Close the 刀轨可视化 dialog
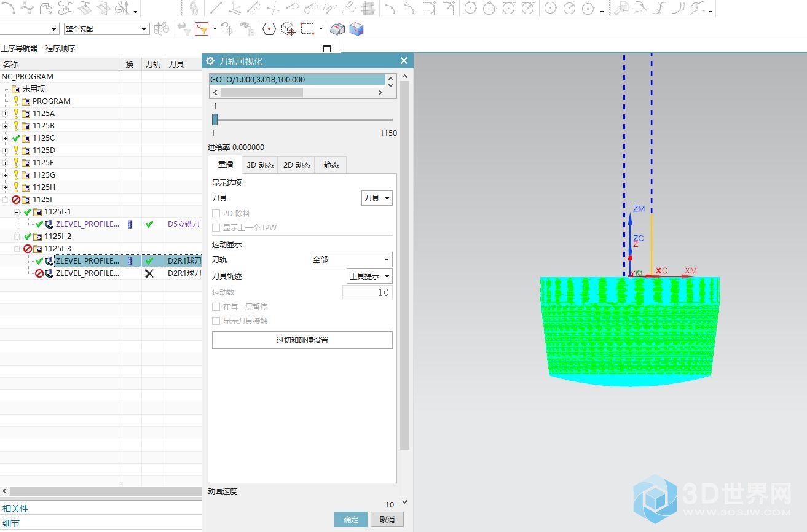This screenshot has height=532, width=807. 404,60
